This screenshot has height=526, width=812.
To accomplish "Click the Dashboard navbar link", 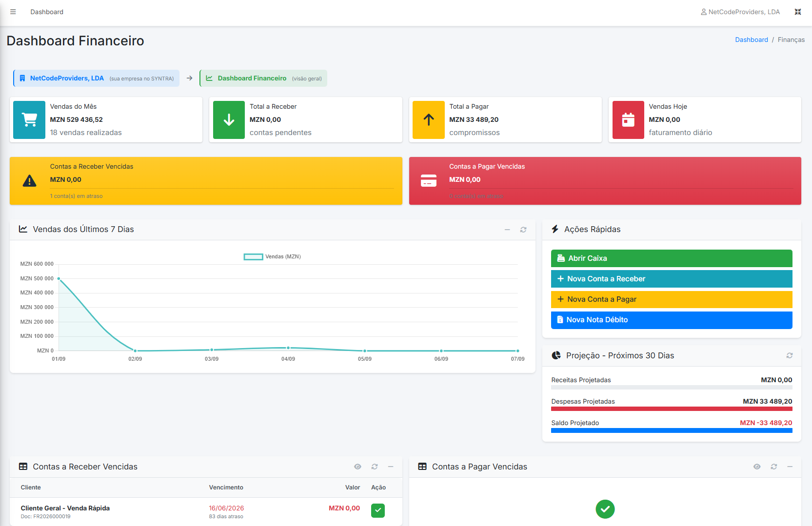I will pyautogui.click(x=47, y=12).
